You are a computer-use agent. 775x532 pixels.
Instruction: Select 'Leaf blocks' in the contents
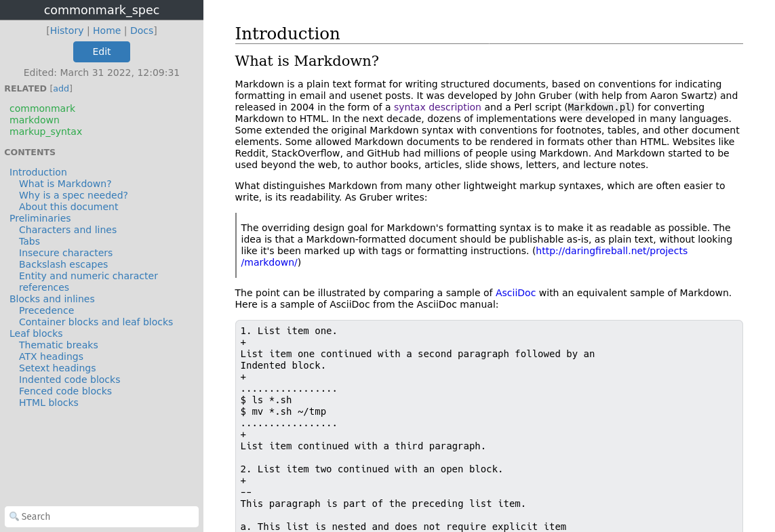click(36, 333)
